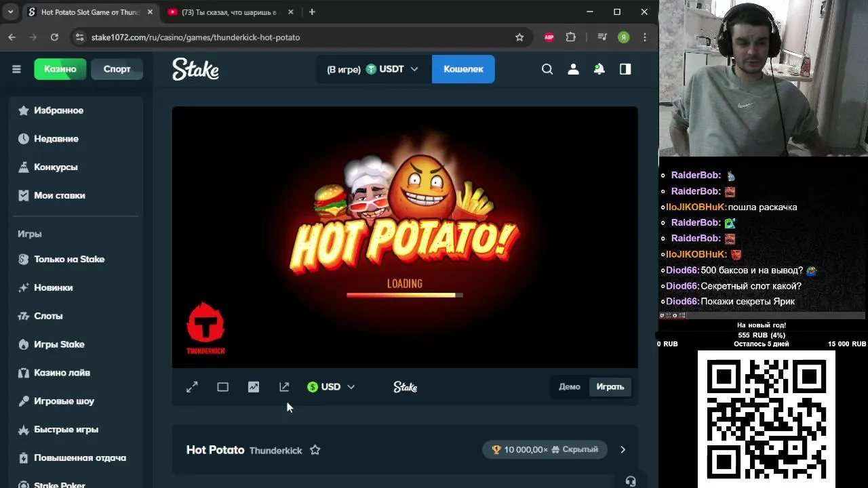The width and height of the screenshot is (868, 488).
Task: Open the tab search dropdown arrow
Action: point(10,12)
